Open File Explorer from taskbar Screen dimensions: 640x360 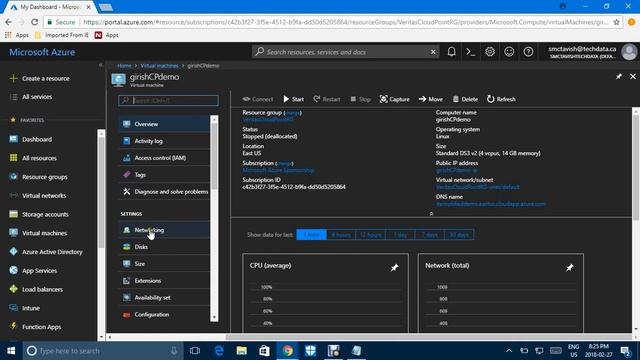[242, 351]
